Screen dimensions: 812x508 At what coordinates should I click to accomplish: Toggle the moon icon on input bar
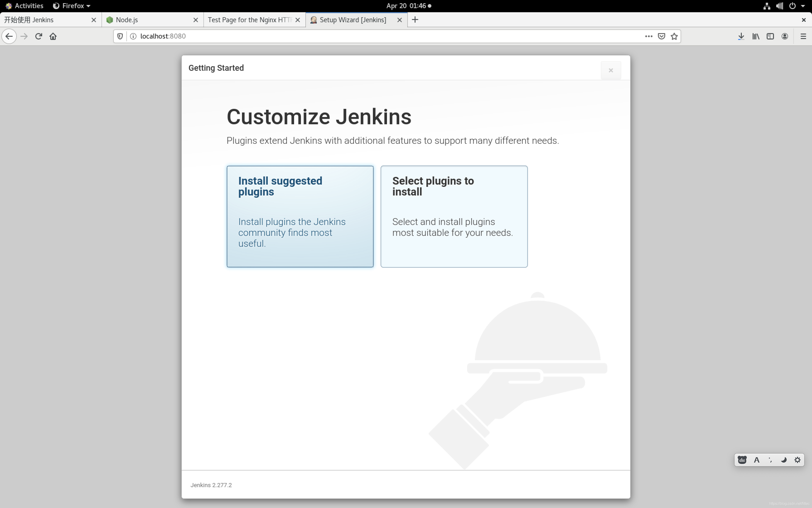coord(784,460)
